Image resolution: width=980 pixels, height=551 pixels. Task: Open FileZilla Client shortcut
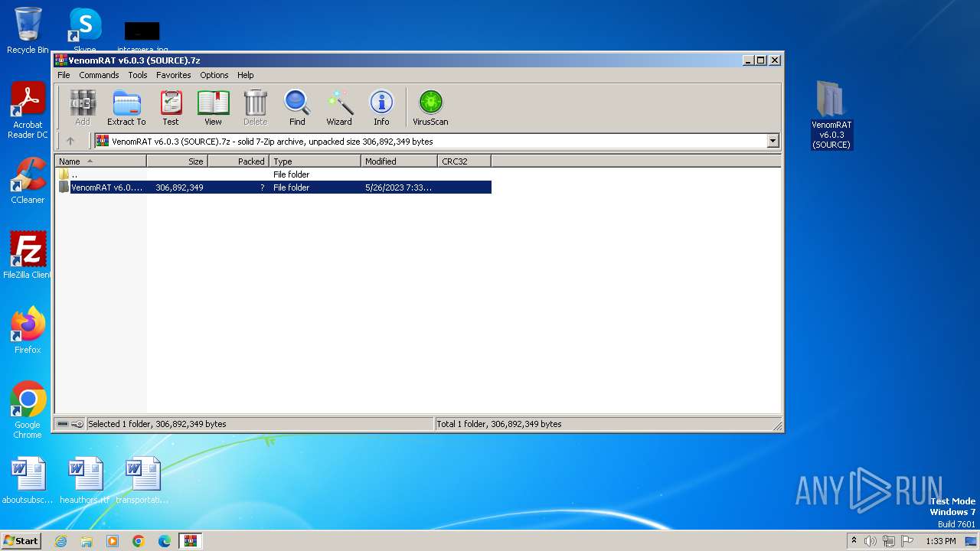28,255
